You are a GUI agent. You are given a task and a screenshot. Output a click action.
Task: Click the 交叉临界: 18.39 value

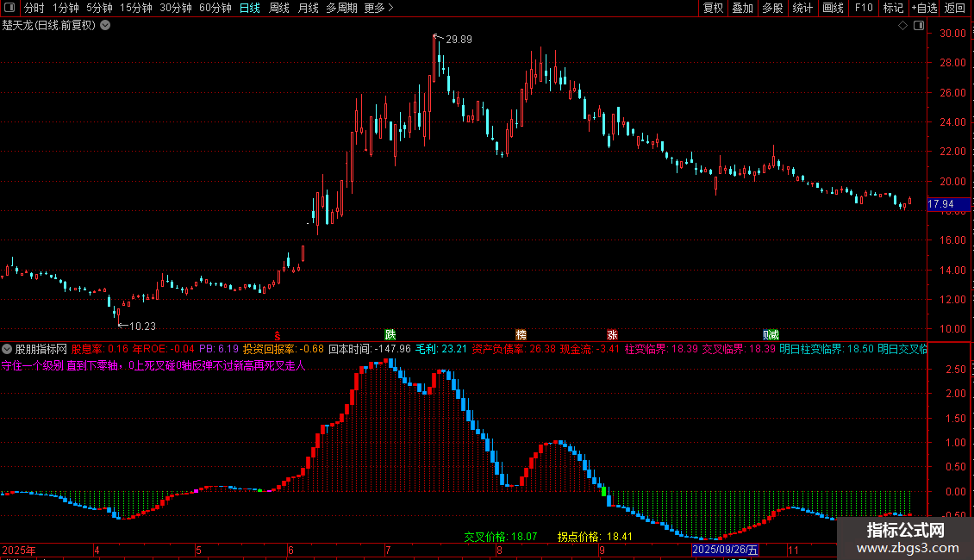tap(739, 350)
